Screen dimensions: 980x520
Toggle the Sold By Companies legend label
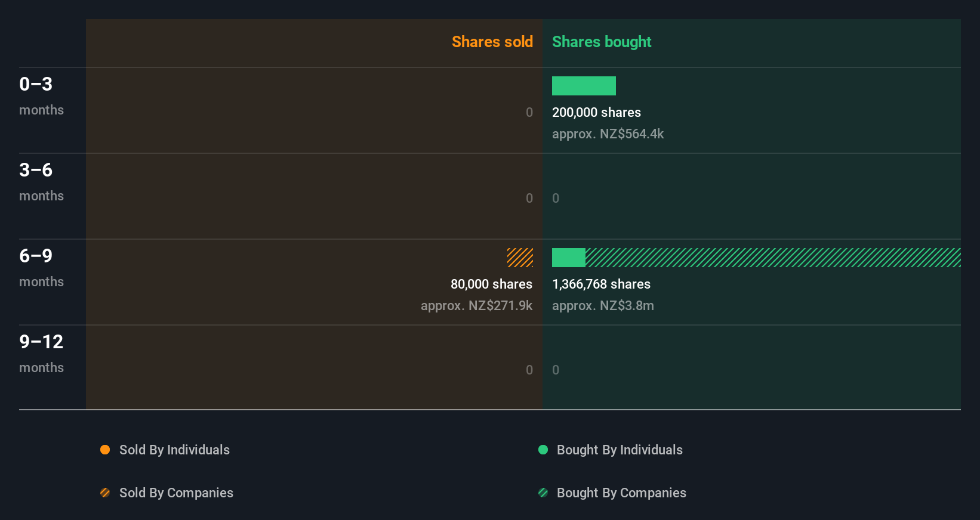[x=176, y=493]
